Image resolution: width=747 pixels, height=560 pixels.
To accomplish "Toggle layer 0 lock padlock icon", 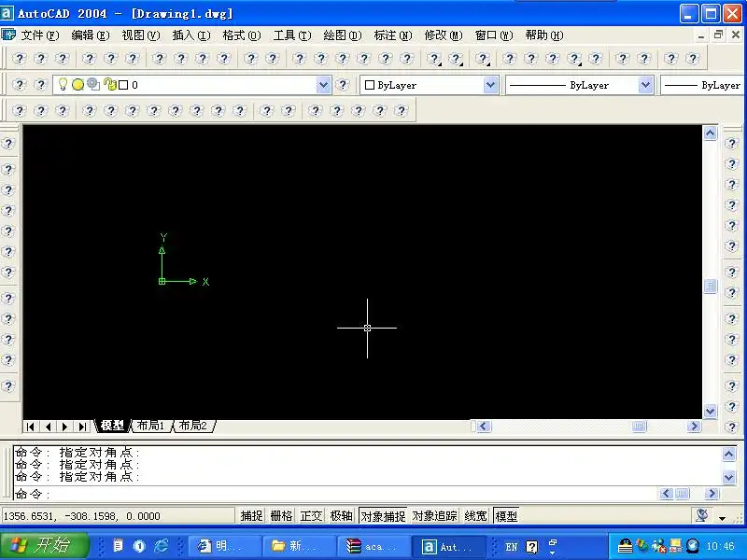I will [x=110, y=85].
